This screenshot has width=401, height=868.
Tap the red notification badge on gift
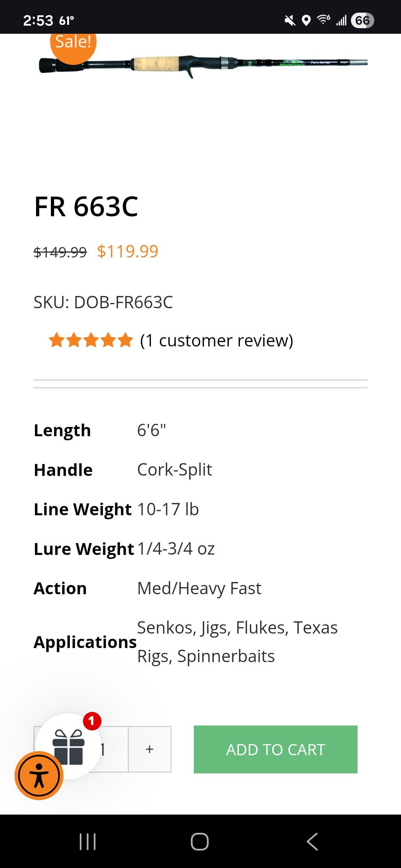pos(92,721)
